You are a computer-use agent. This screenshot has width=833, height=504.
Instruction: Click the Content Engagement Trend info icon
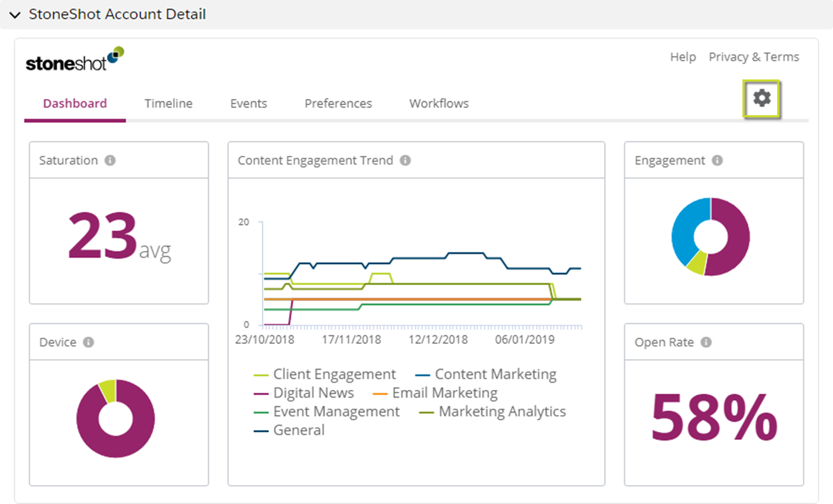coord(405,160)
